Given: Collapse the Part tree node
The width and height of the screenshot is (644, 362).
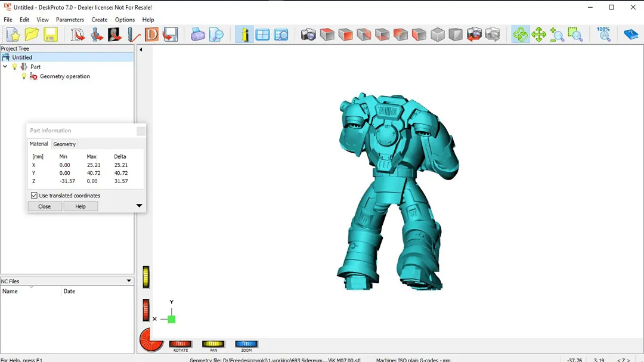Looking at the screenshot, I should click(5, 67).
